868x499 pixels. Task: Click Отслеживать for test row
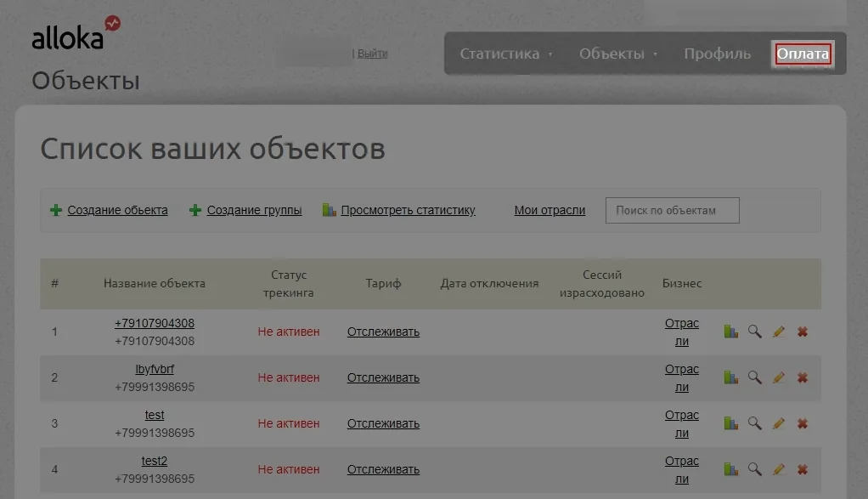(383, 423)
